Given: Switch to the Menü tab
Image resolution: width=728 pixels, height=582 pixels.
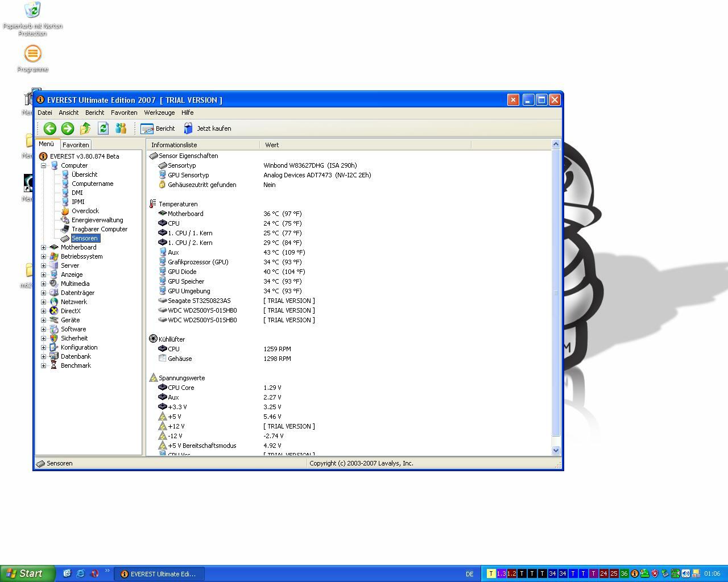Looking at the screenshot, I should point(47,144).
